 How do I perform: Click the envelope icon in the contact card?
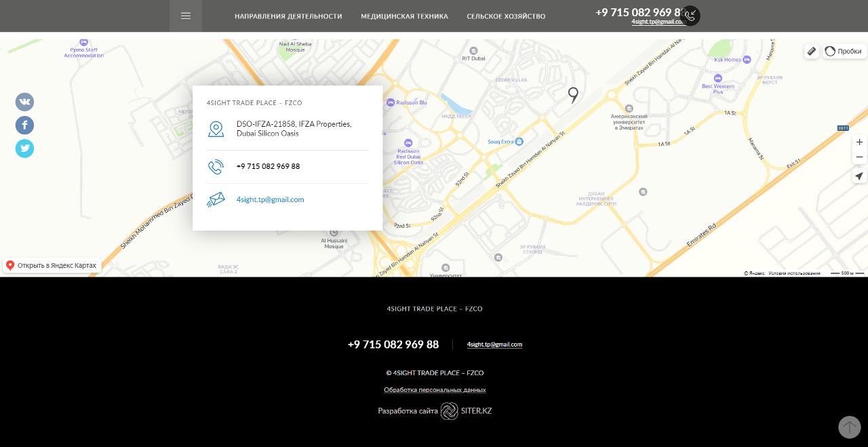pos(216,200)
